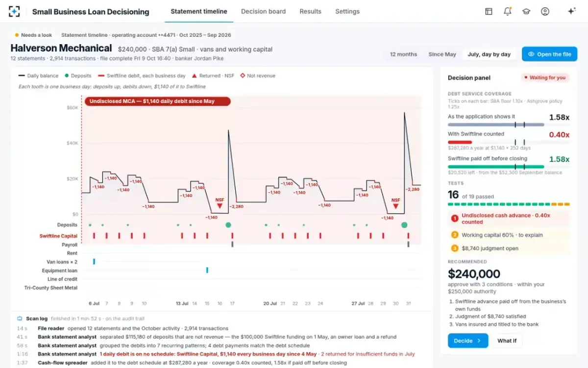Image resolution: width=588 pixels, height=368 pixels.
Task: Toggle Swiftline debit legend item
Action: (142, 76)
